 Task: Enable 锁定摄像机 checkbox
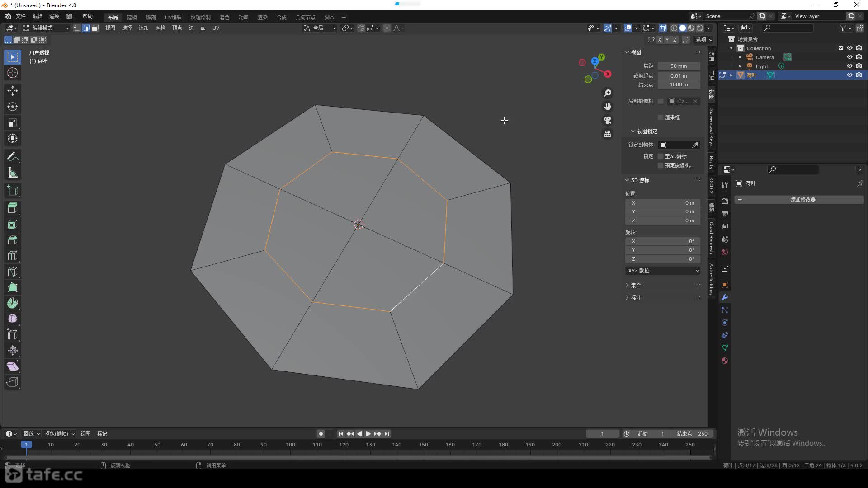660,165
